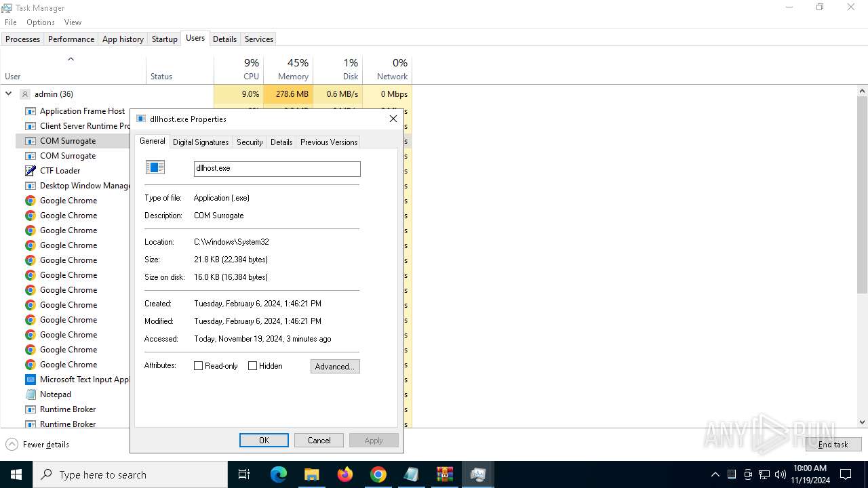Open the File menu
The image size is (868, 488).
[x=11, y=22]
